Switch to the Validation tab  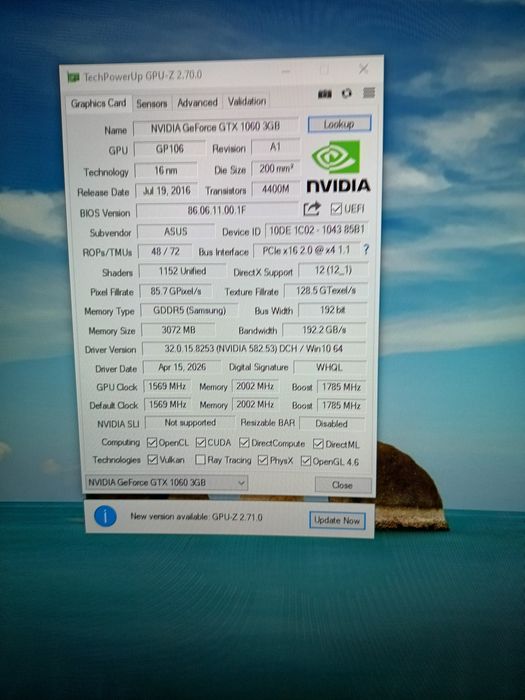tap(247, 101)
